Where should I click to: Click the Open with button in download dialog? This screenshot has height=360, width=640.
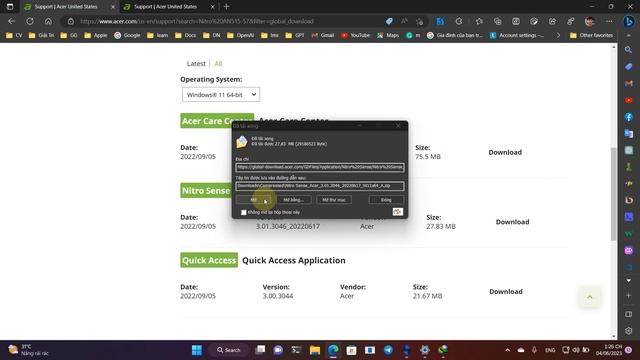click(x=293, y=200)
